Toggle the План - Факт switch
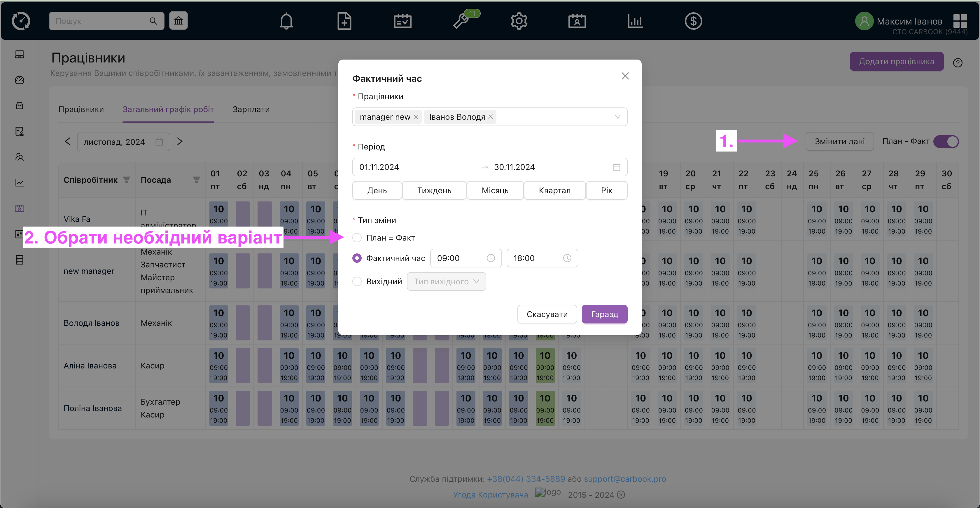Viewport: 980px width, 508px height. coord(946,142)
